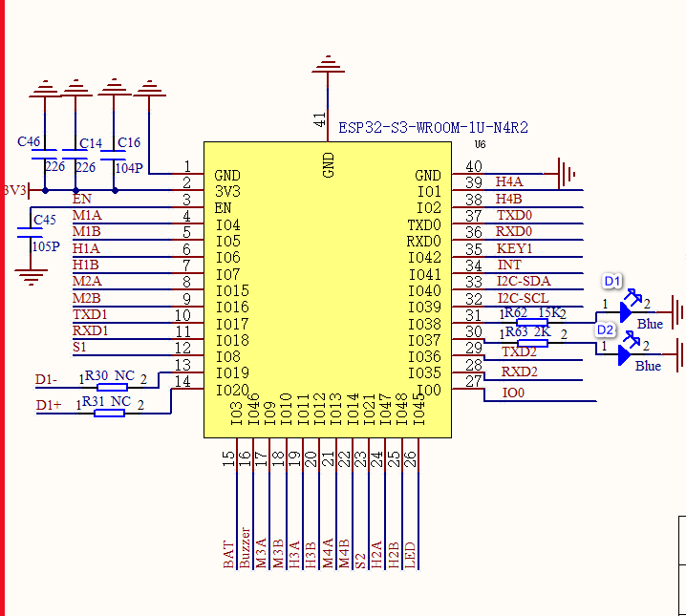Click the IO0 net label on pin 27 wire

[513, 393]
